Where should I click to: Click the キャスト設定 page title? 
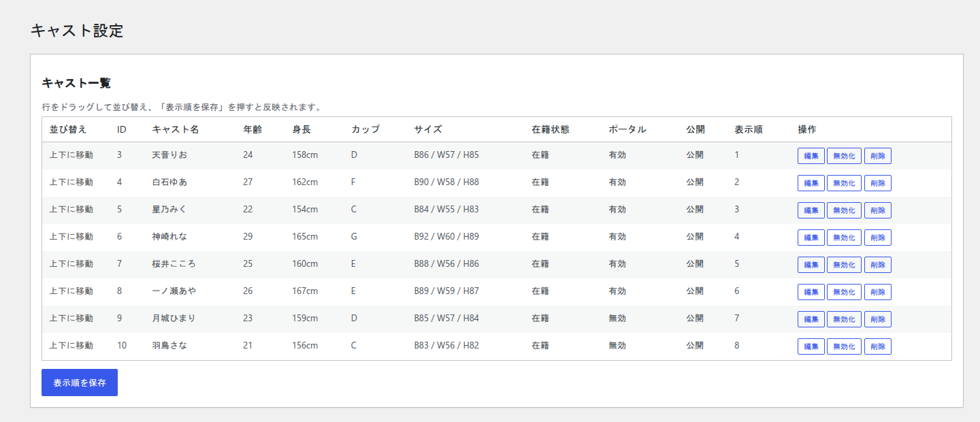(77, 31)
